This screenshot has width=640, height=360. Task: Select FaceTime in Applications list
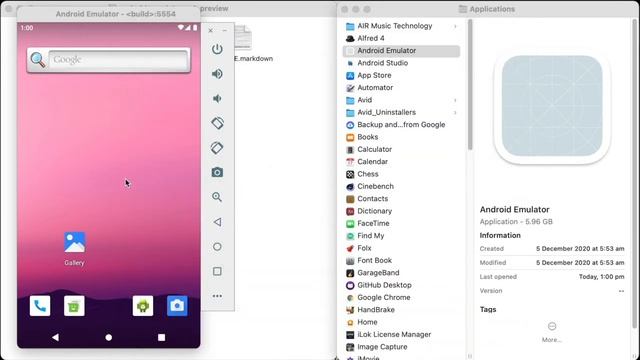coord(401,223)
